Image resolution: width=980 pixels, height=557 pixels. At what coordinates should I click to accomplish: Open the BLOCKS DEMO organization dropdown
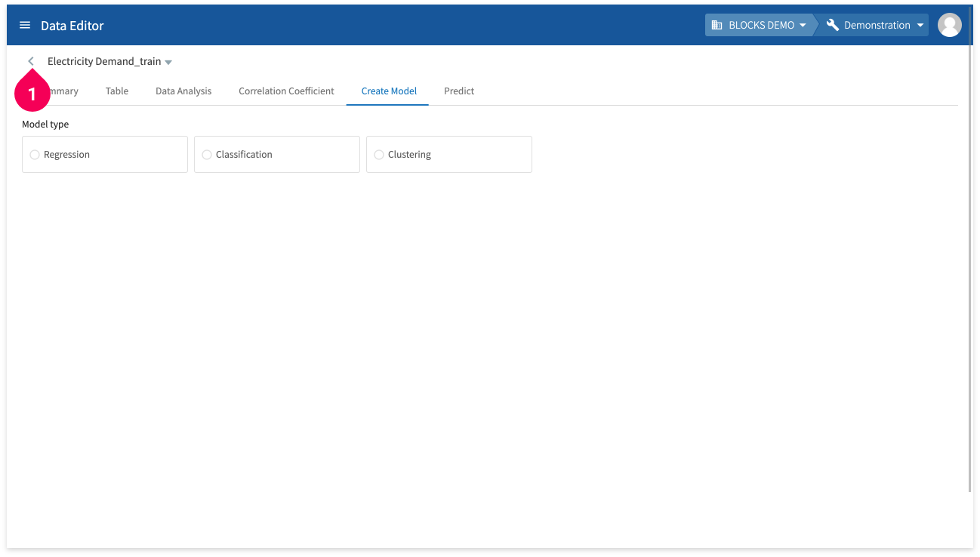759,25
